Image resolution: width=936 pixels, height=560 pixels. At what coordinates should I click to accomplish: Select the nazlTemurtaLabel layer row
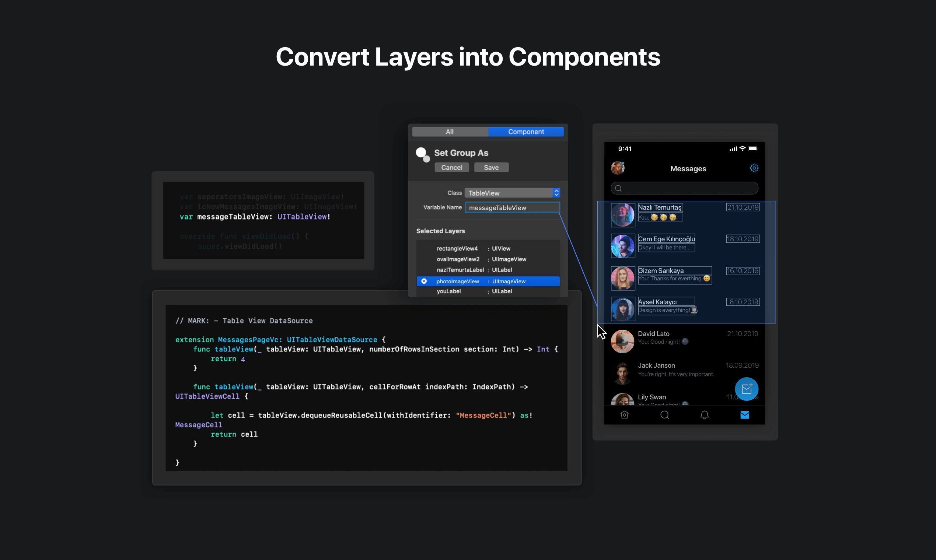pyautogui.click(x=488, y=270)
